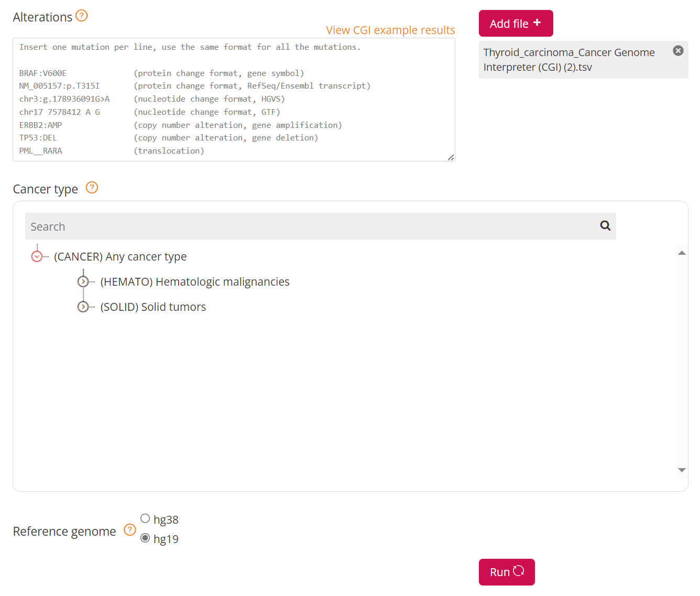
Task: Click the Run button
Action: pyautogui.click(x=507, y=572)
